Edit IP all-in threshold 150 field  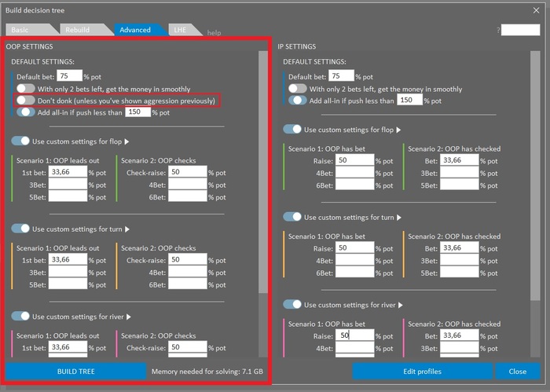point(409,101)
